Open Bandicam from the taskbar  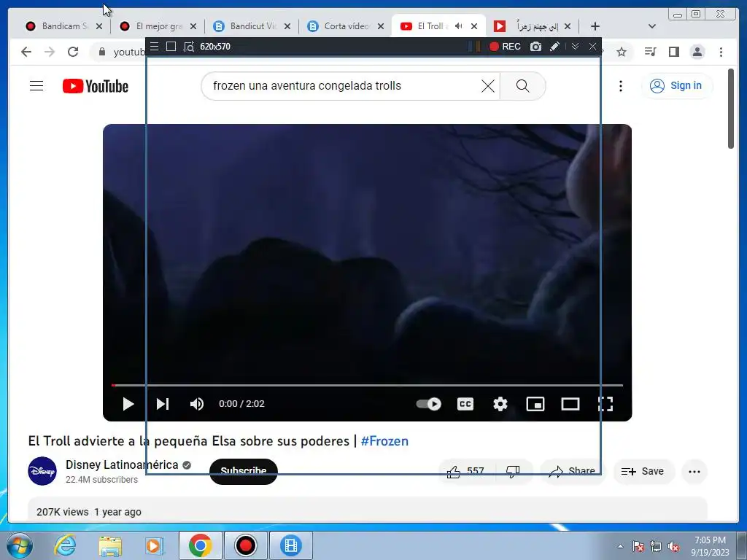tap(245, 545)
